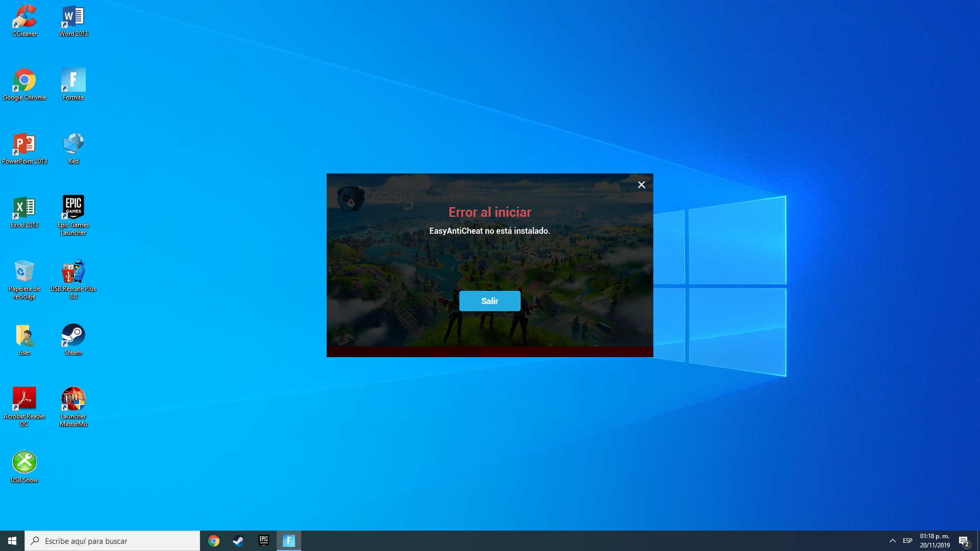This screenshot has width=980, height=551.
Task: Click system tray ESP language indicator
Action: point(908,540)
